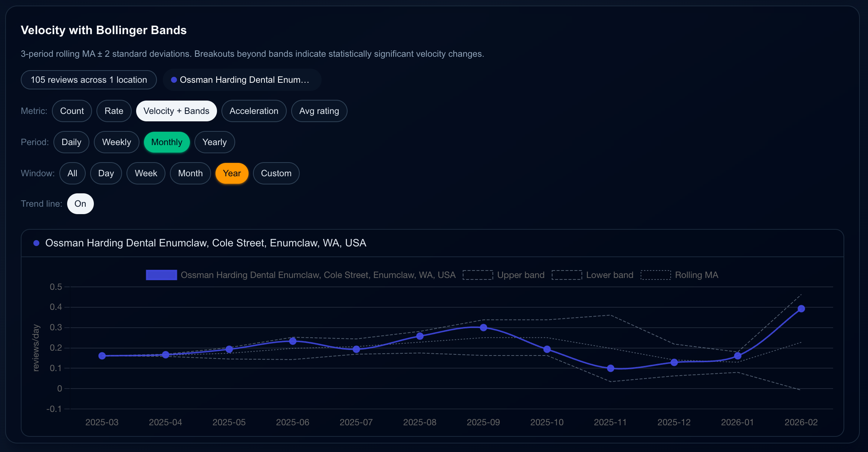Choose the Month window
868x452 pixels.
190,173
